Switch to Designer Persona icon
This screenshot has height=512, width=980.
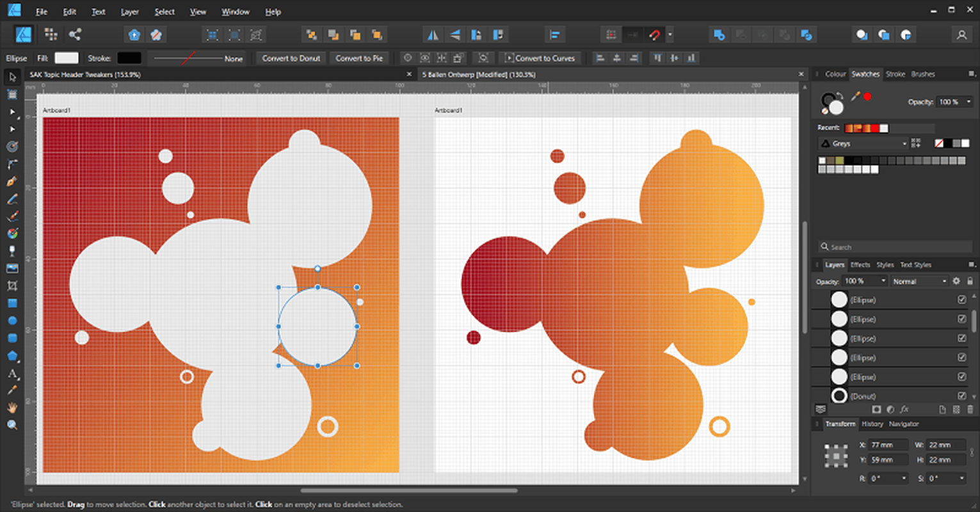coord(24,35)
